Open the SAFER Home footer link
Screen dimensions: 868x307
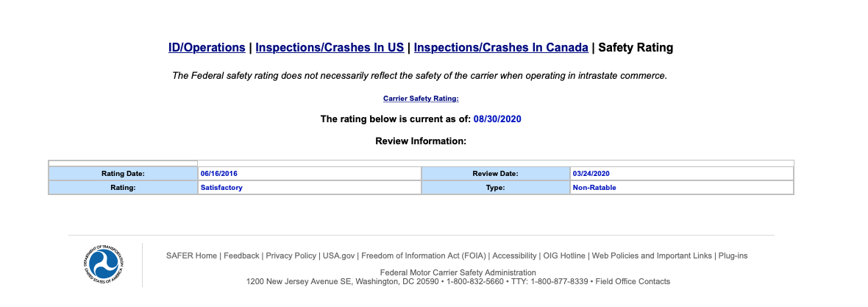coord(192,255)
